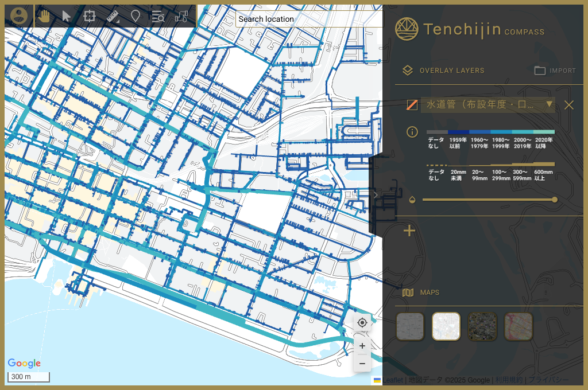Viewport: 588px width, 390px height.
Task: Remove the water pipe layer with X
Action: [569, 105]
